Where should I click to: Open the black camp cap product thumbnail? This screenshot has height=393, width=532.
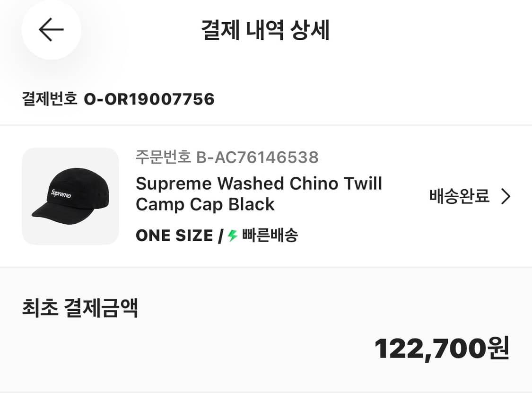coord(70,196)
